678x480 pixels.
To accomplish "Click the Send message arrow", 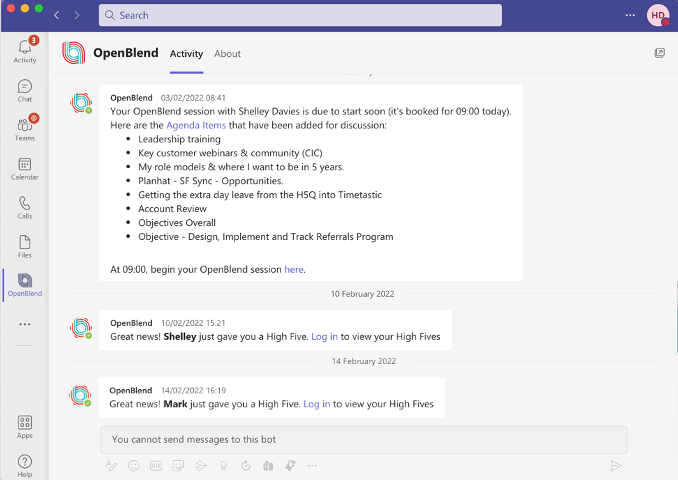I will (x=616, y=465).
